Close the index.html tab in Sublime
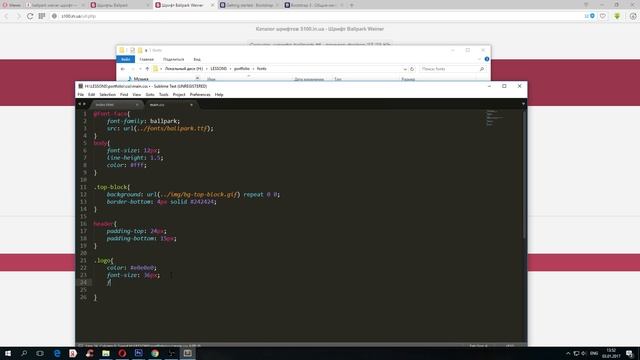The image size is (640, 360). coord(137,105)
